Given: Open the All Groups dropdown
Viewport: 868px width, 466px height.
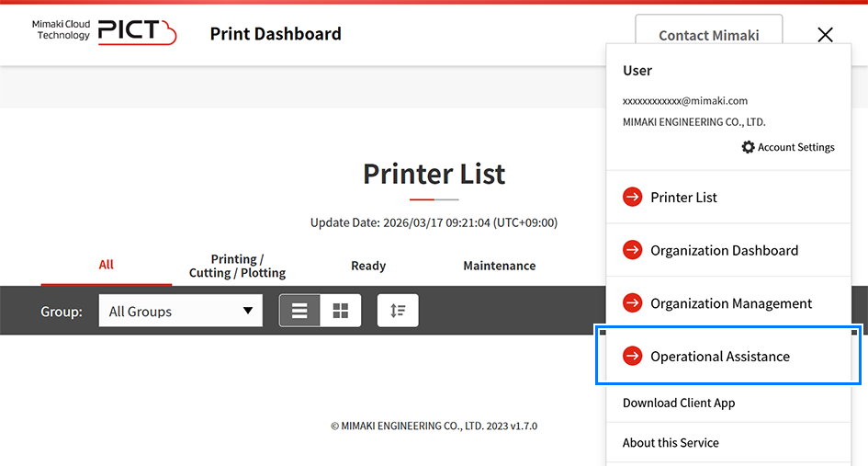Looking at the screenshot, I should [180, 311].
